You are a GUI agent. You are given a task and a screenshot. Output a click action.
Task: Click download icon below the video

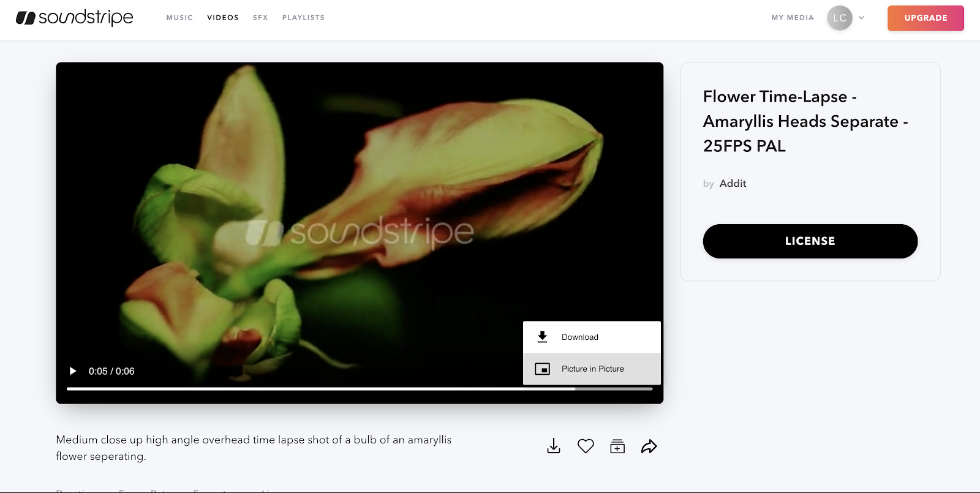tap(553, 446)
